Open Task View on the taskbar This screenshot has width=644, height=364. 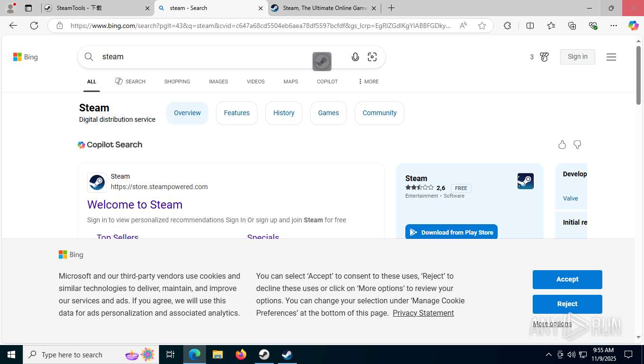pyautogui.click(x=170, y=355)
